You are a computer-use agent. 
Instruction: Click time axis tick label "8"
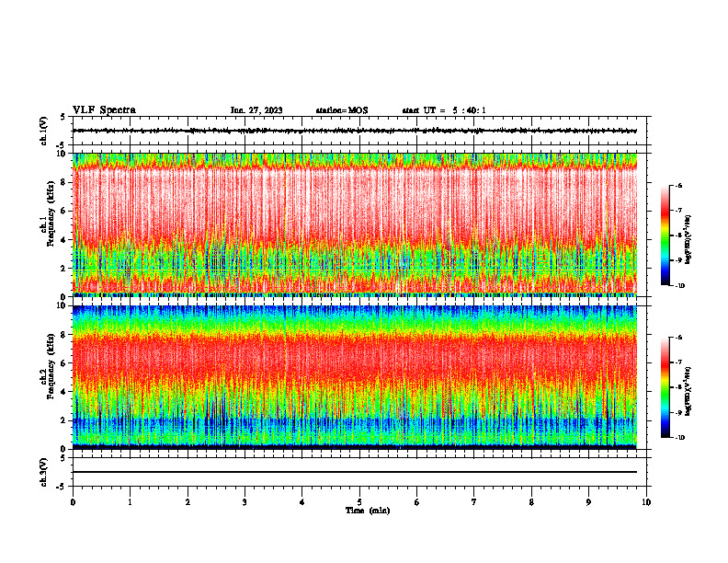(531, 502)
